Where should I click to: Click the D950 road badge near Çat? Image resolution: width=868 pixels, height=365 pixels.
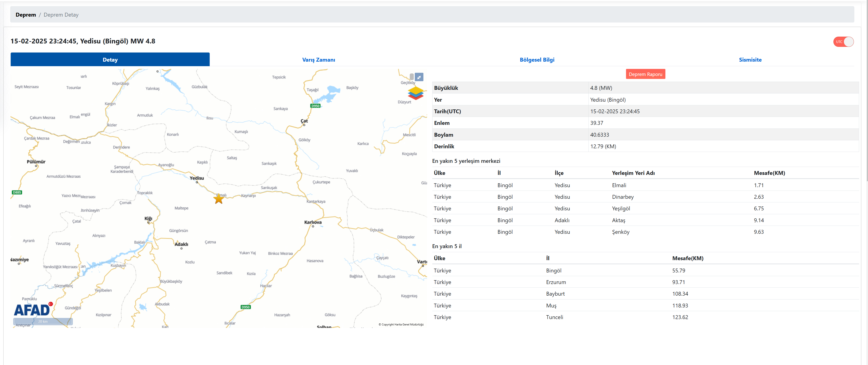click(x=315, y=106)
